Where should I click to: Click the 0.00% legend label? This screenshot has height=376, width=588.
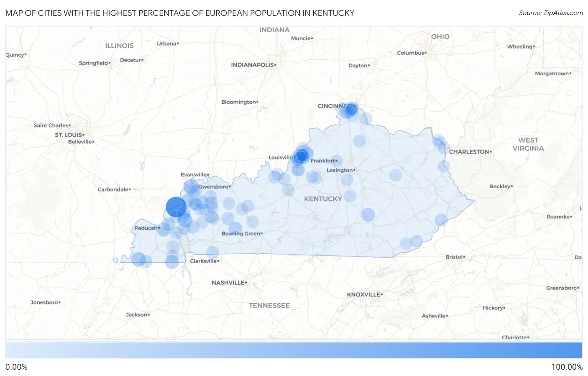(17, 367)
